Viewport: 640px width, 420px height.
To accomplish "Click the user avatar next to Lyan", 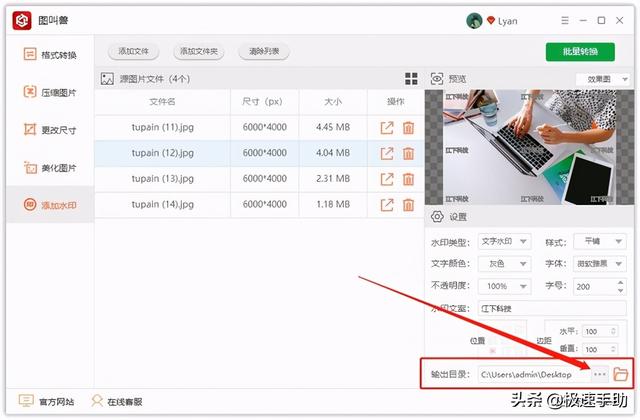I will pyautogui.click(x=474, y=20).
